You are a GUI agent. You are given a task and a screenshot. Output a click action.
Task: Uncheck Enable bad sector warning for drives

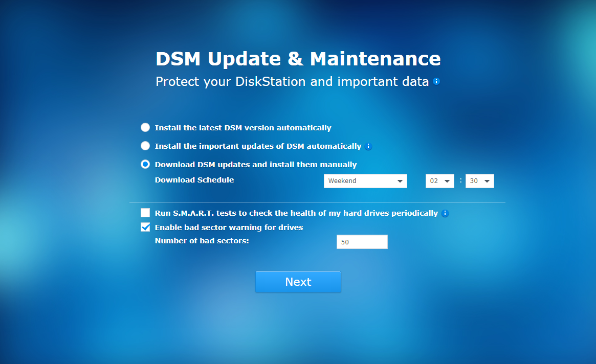pos(145,227)
